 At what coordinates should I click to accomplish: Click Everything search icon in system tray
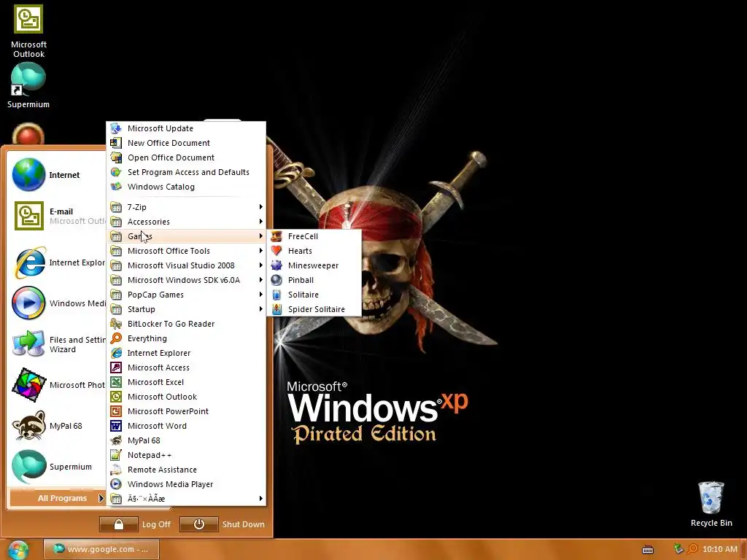(692, 549)
